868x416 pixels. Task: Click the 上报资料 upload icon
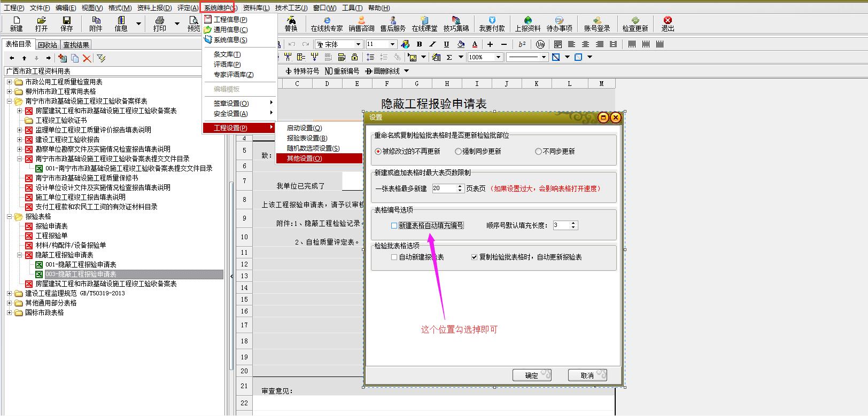(528, 23)
